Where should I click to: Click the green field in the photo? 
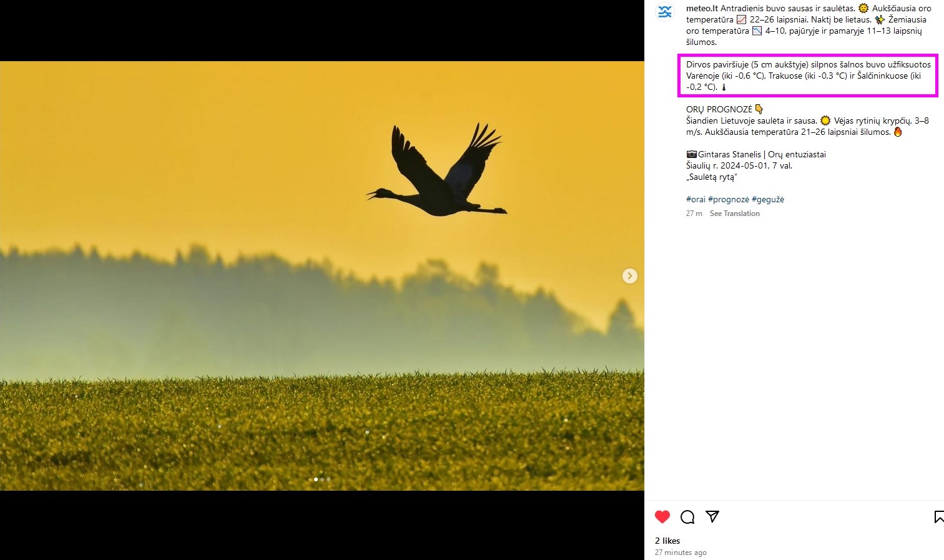tap(322, 431)
